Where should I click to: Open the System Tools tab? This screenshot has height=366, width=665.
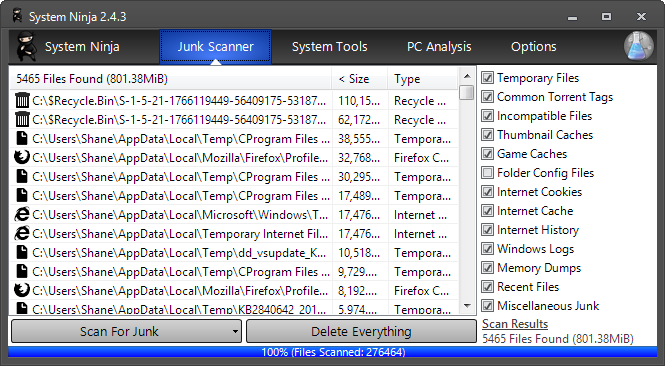tap(330, 47)
